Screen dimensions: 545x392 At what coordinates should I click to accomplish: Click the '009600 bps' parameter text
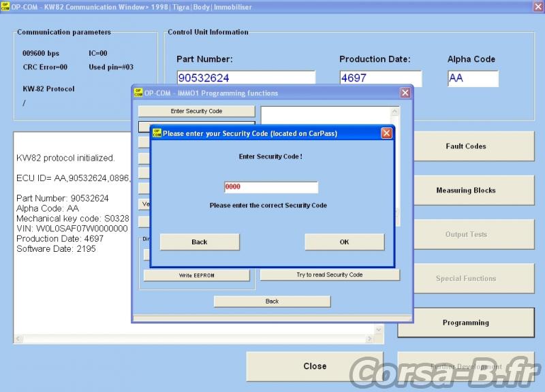tap(41, 53)
